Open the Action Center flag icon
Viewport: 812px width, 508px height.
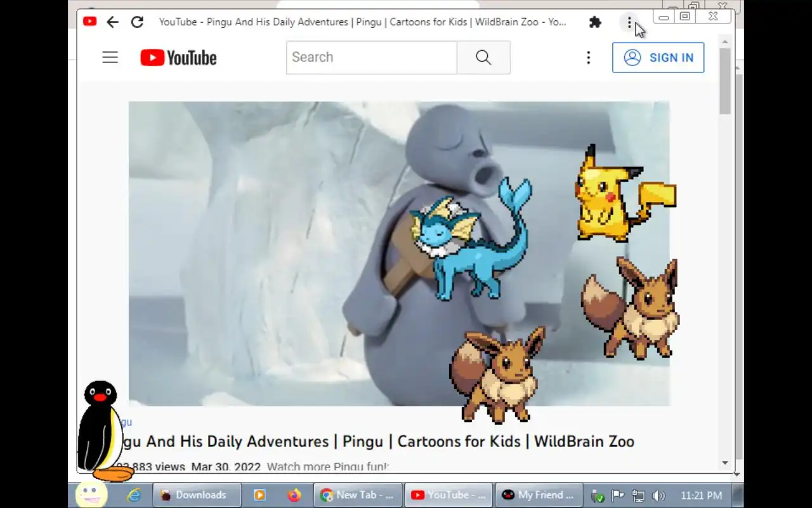pyautogui.click(x=618, y=496)
